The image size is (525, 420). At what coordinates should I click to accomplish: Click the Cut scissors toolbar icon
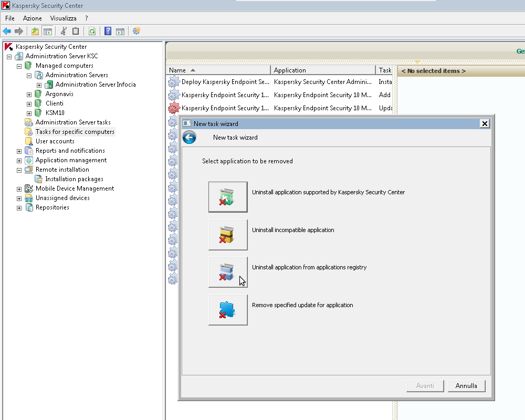[x=64, y=31]
